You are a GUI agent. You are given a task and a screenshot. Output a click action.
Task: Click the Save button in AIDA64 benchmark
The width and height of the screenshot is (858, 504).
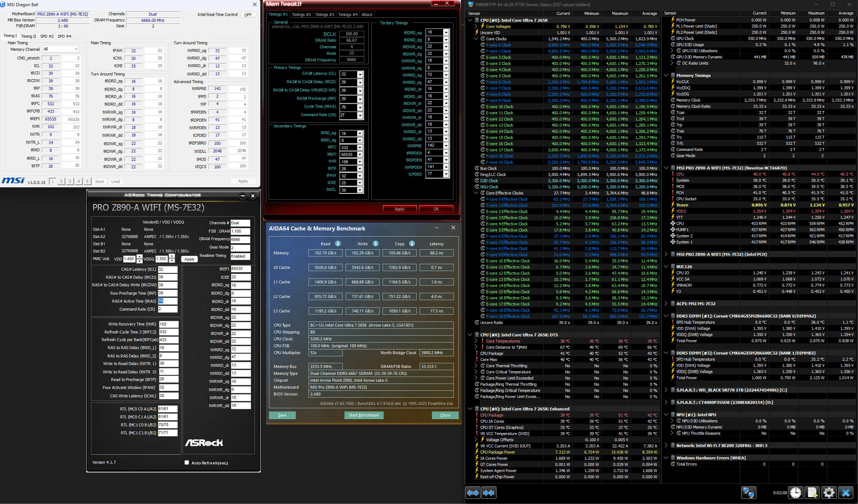(282, 415)
